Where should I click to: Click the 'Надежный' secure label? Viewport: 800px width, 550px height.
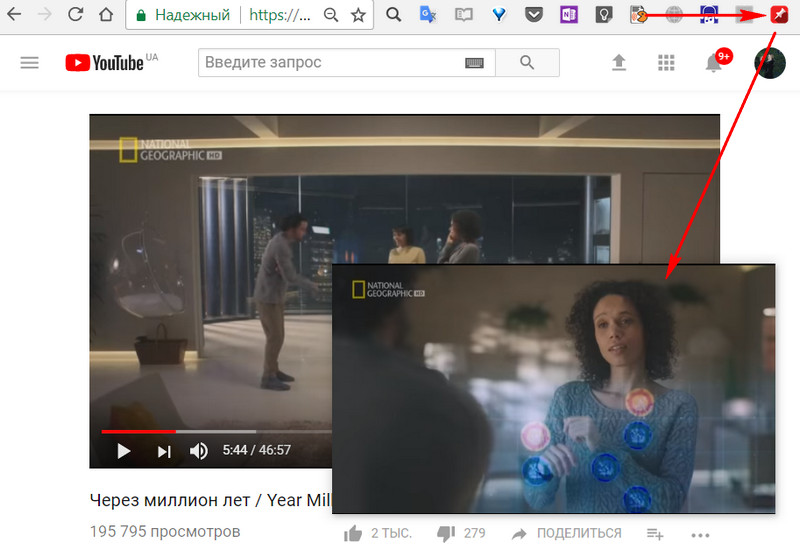192,15
